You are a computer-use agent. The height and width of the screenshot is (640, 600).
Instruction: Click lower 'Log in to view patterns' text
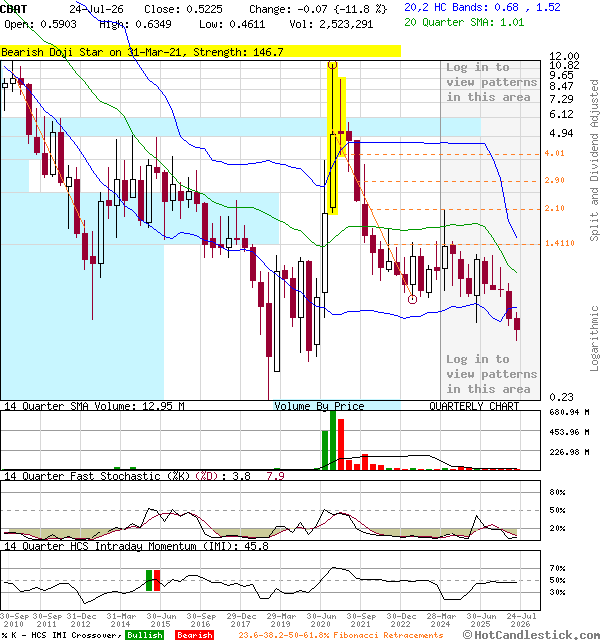click(491, 374)
